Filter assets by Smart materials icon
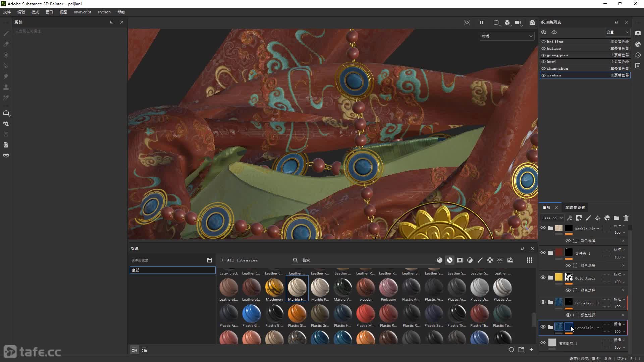 coord(450,260)
